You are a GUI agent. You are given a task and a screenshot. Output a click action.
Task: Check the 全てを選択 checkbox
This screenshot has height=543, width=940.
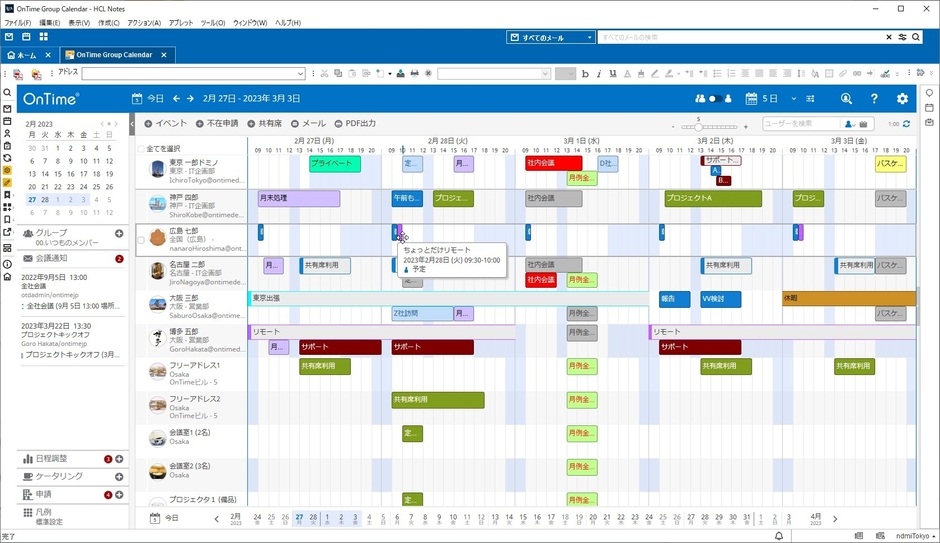click(x=141, y=149)
